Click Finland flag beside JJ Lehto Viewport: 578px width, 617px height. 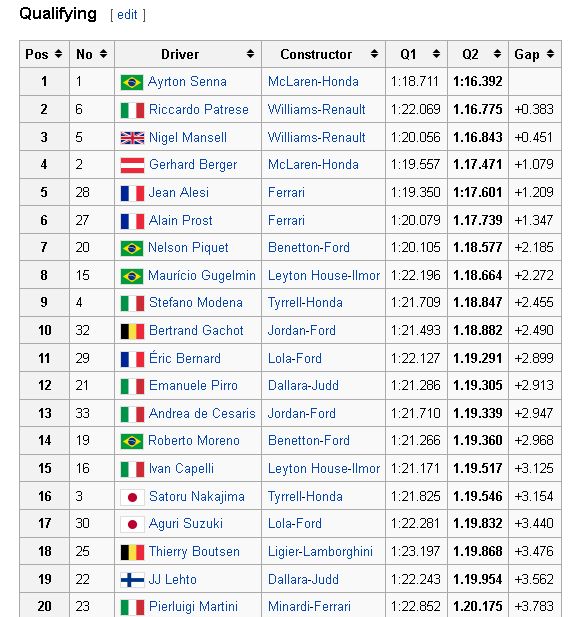click(x=132, y=580)
